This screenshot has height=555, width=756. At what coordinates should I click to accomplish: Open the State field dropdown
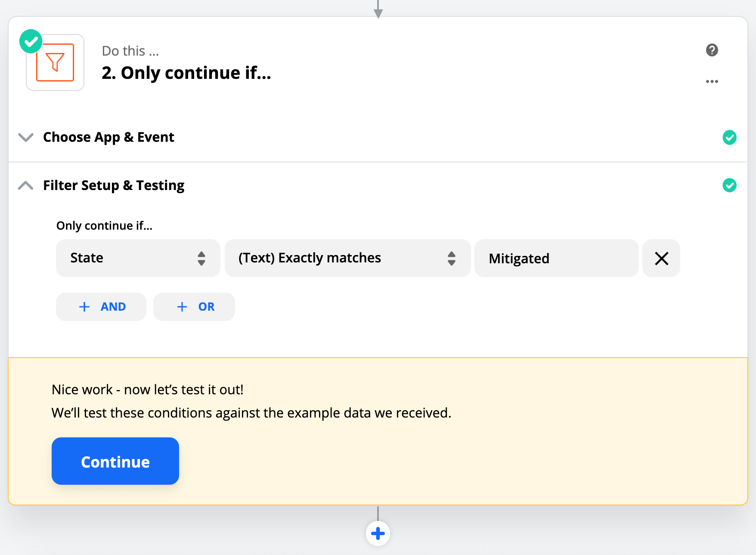pyautogui.click(x=138, y=258)
